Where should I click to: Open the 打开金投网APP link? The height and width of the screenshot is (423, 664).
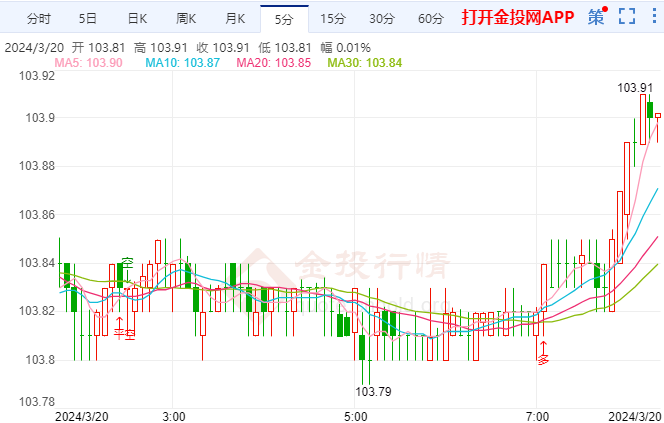[x=517, y=17]
